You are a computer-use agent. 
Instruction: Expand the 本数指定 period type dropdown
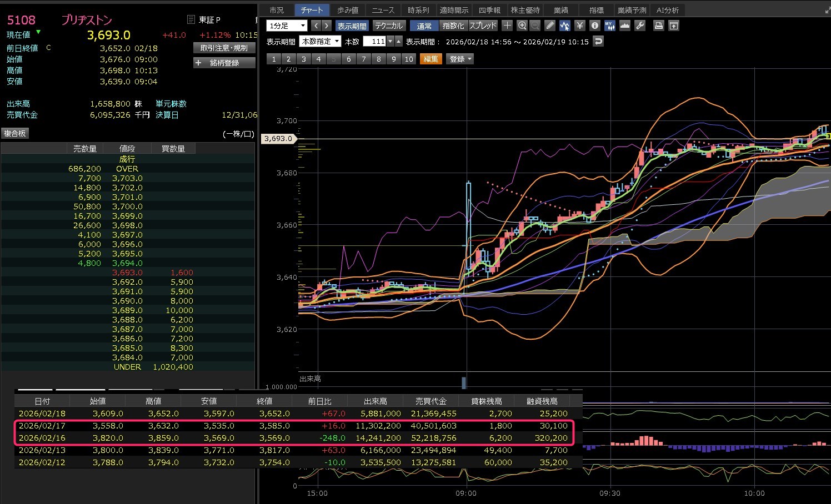click(x=320, y=42)
